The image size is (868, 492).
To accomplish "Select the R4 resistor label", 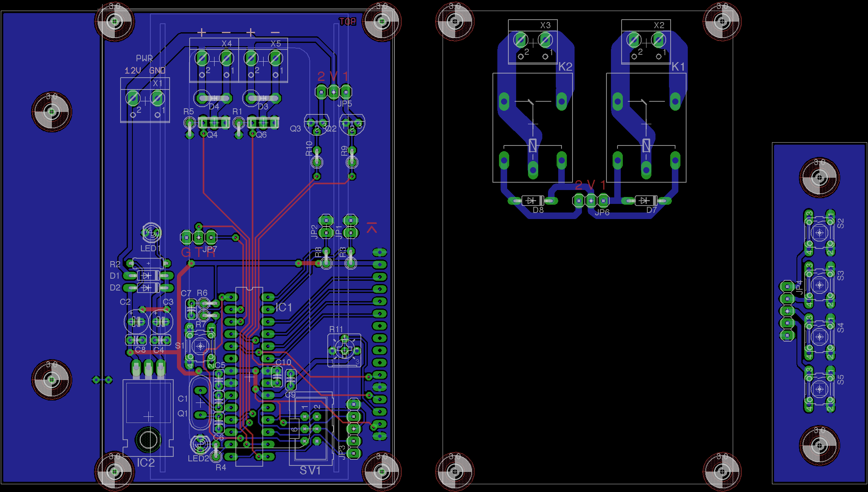I will [x=221, y=467].
